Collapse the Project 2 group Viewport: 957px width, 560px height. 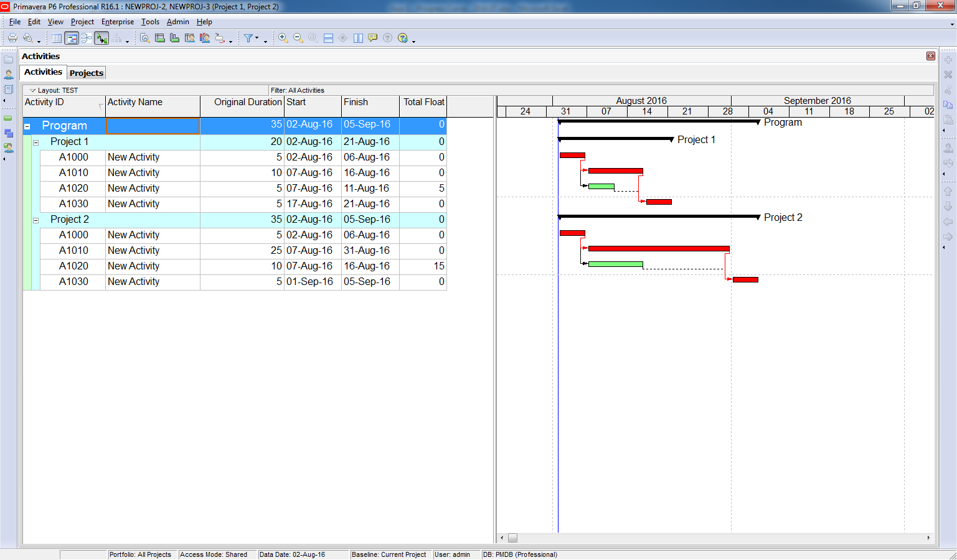click(x=36, y=219)
